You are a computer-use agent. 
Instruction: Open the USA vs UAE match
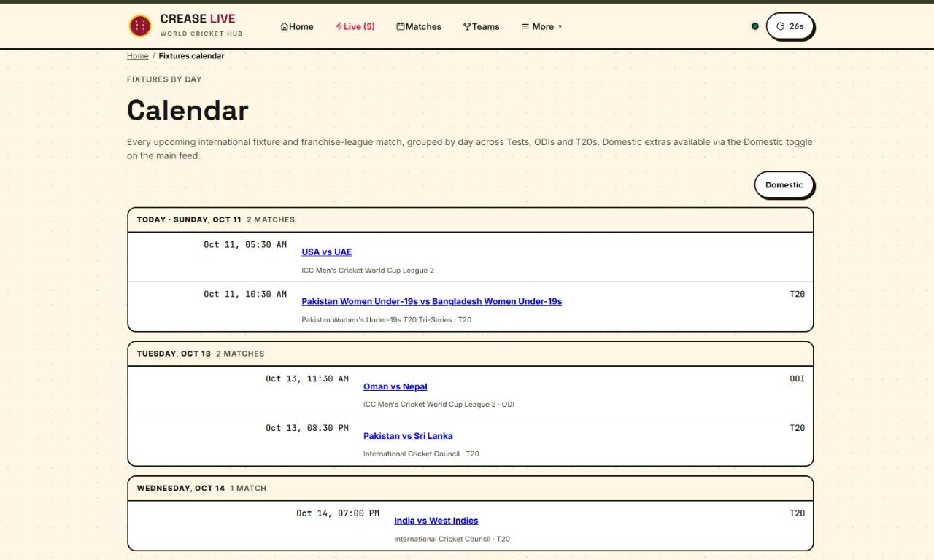coord(327,252)
